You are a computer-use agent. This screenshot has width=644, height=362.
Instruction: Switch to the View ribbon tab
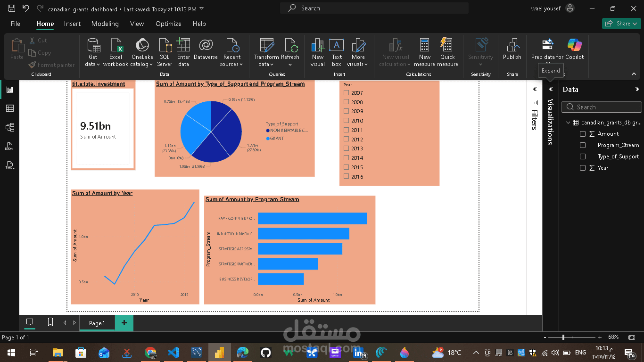click(x=137, y=24)
